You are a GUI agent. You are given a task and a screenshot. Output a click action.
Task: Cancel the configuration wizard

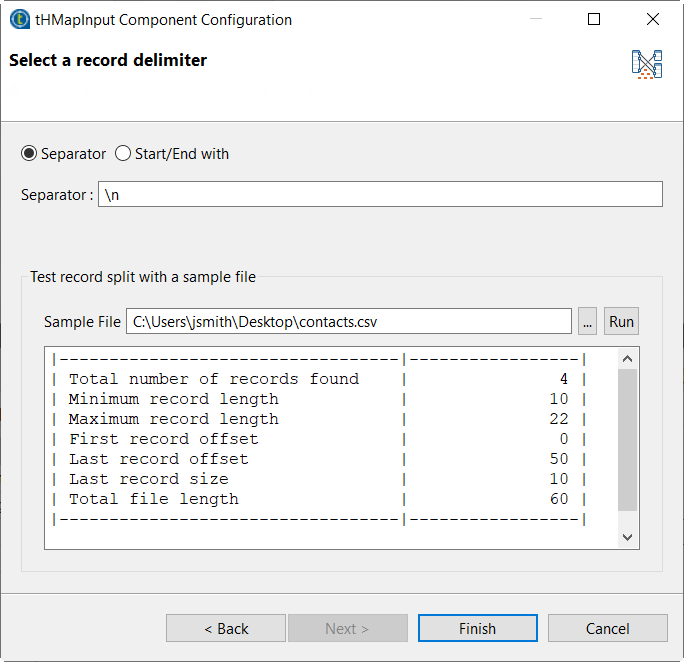pos(607,628)
